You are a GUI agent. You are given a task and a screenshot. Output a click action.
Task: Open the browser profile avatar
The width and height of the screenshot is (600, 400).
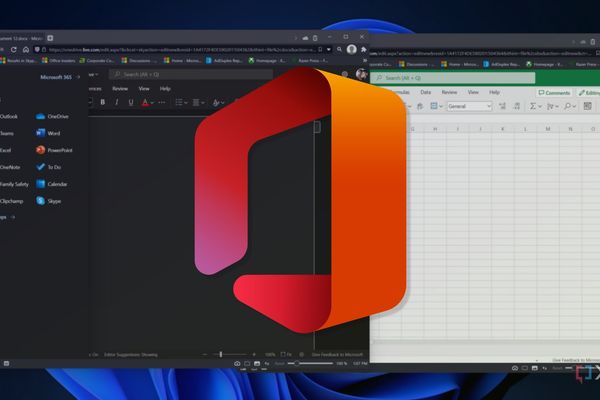pyautogui.click(x=352, y=49)
